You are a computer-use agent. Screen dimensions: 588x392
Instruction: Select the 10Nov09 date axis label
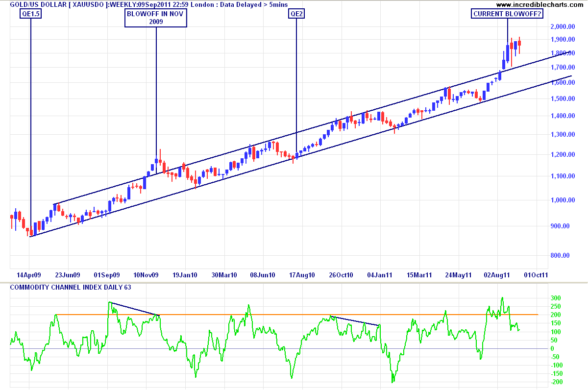pyautogui.click(x=147, y=275)
